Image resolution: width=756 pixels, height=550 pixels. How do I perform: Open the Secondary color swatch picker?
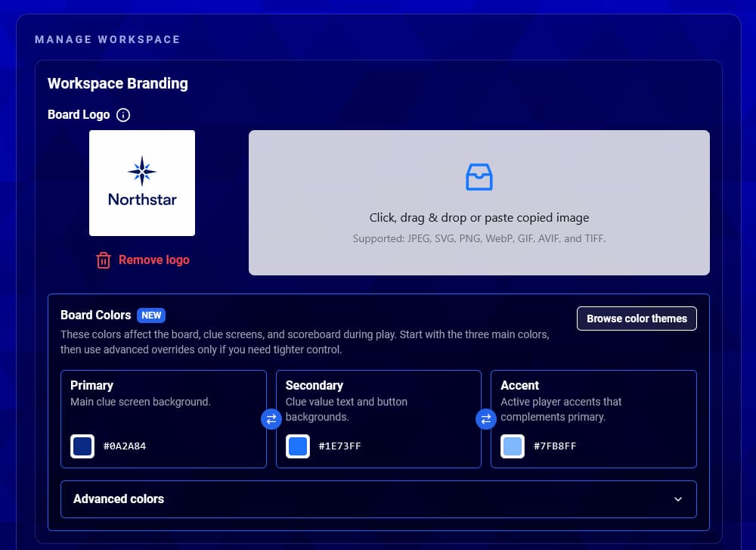pyautogui.click(x=297, y=446)
